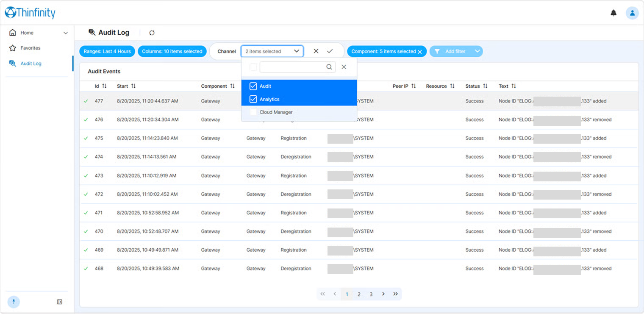
Task: Sort the table by Component column
Action: [232, 86]
